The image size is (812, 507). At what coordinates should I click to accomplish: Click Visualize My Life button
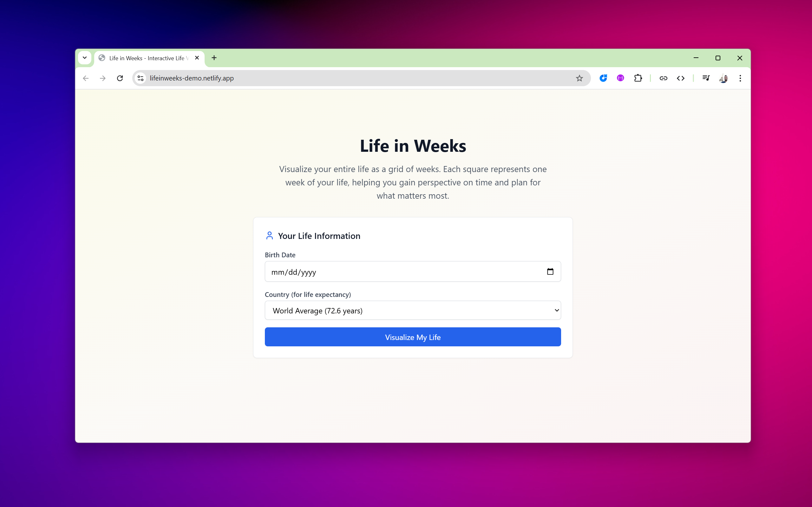pos(412,337)
